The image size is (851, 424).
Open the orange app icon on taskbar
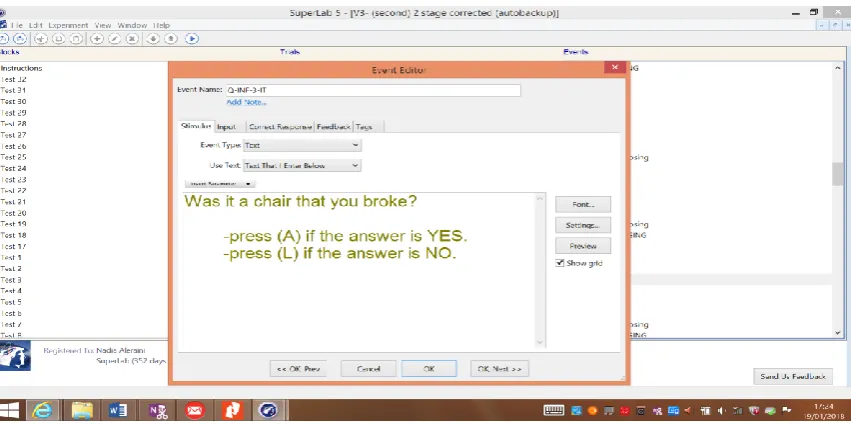tap(232, 411)
